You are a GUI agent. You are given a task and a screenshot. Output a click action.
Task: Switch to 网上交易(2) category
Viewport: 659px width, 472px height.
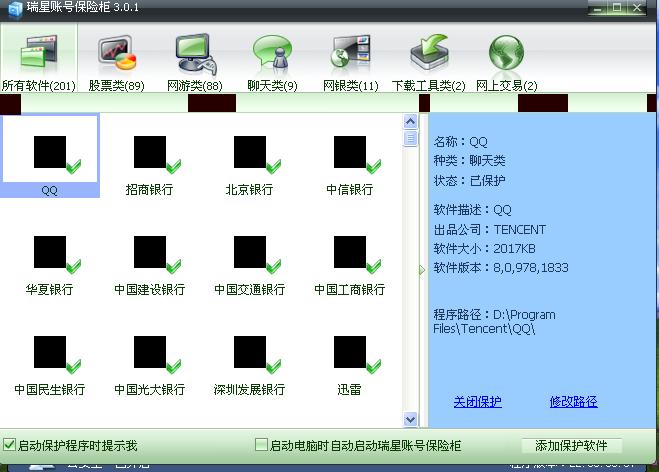(506, 63)
